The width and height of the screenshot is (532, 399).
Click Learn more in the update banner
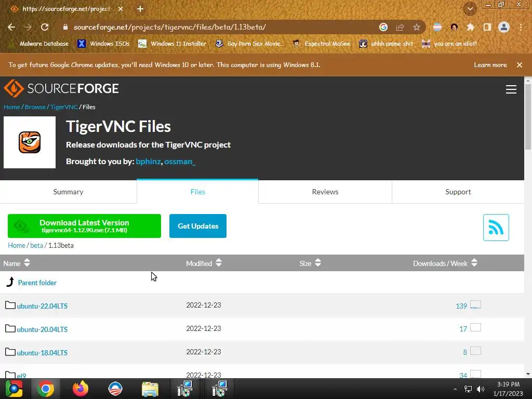490,65
